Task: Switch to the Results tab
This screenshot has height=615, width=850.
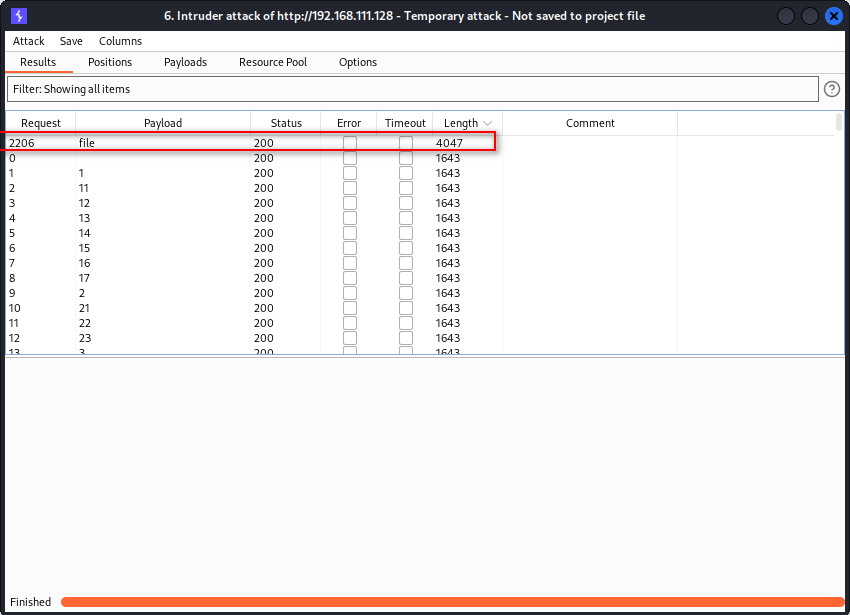Action: (38, 62)
